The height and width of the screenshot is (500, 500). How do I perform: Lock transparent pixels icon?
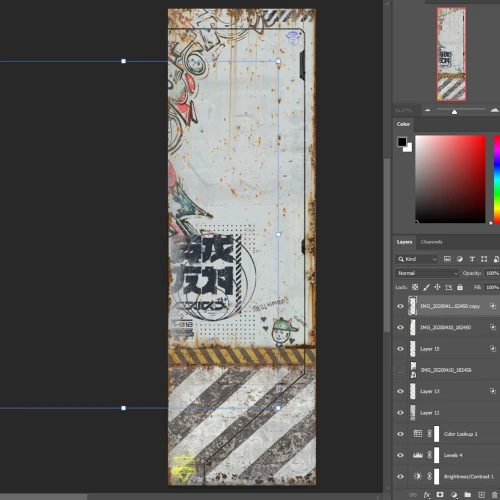tap(415, 287)
